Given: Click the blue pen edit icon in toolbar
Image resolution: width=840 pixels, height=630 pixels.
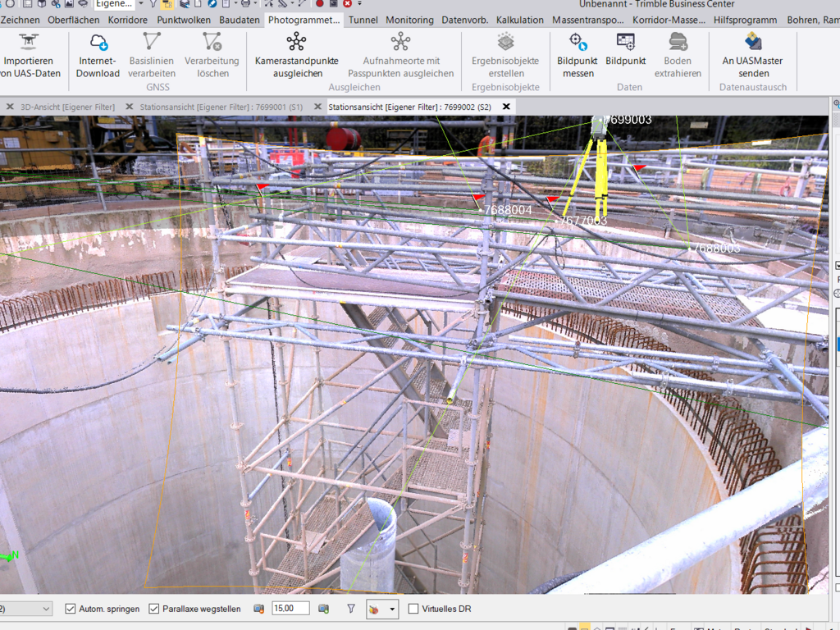Looking at the screenshot, I should [x=212, y=4].
